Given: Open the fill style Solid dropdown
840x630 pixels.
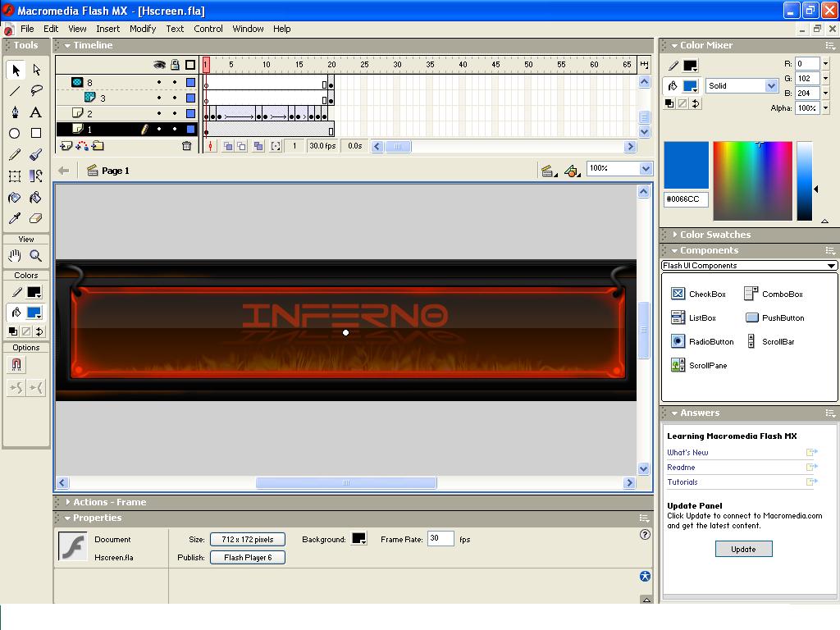Looking at the screenshot, I should pos(742,86).
